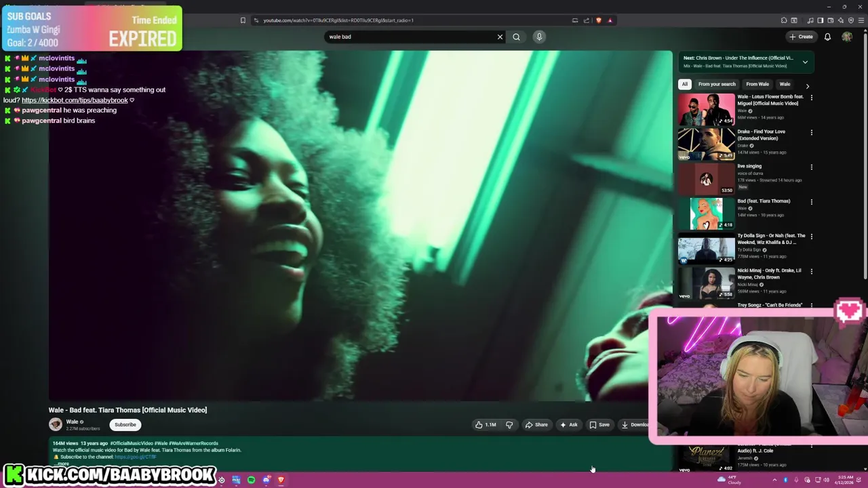
Task: Open the browser hamburger main menu
Action: pos(861,20)
